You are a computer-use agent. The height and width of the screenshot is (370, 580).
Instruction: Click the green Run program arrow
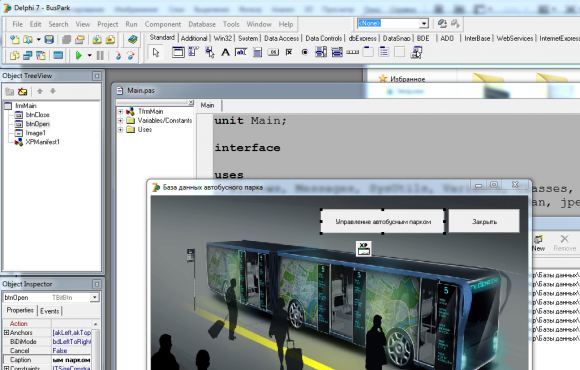(78, 56)
